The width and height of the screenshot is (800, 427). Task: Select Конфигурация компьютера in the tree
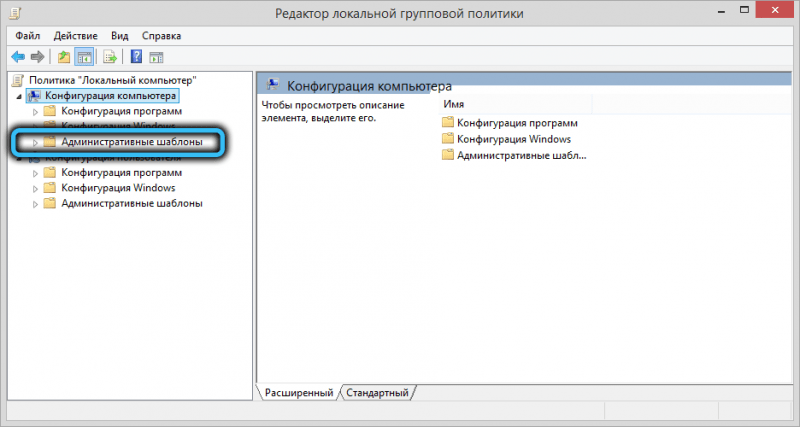coord(110,95)
